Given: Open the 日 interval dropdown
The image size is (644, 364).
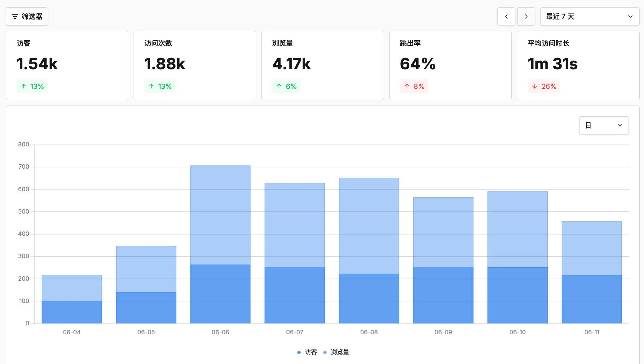Looking at the screenshot, I should [604, 125].
